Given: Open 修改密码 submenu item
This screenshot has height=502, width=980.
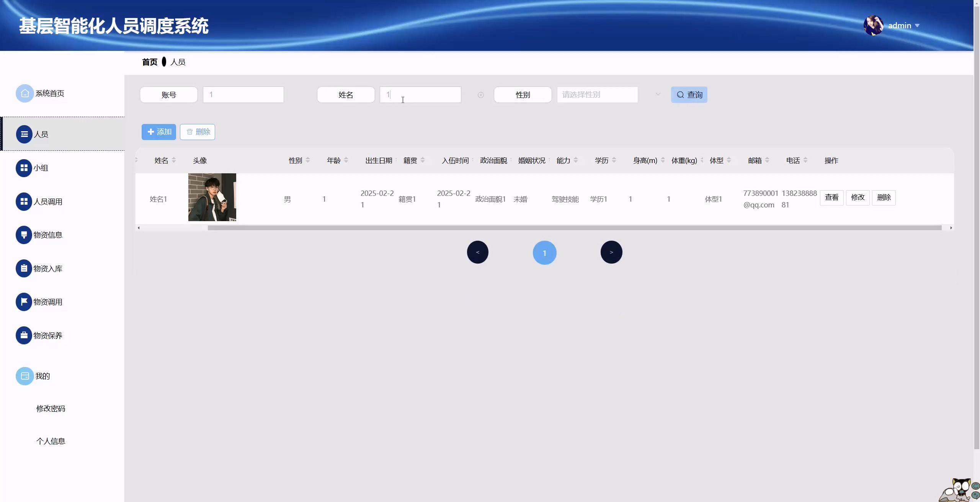Looking at the screenshot, I should [51, 409].
